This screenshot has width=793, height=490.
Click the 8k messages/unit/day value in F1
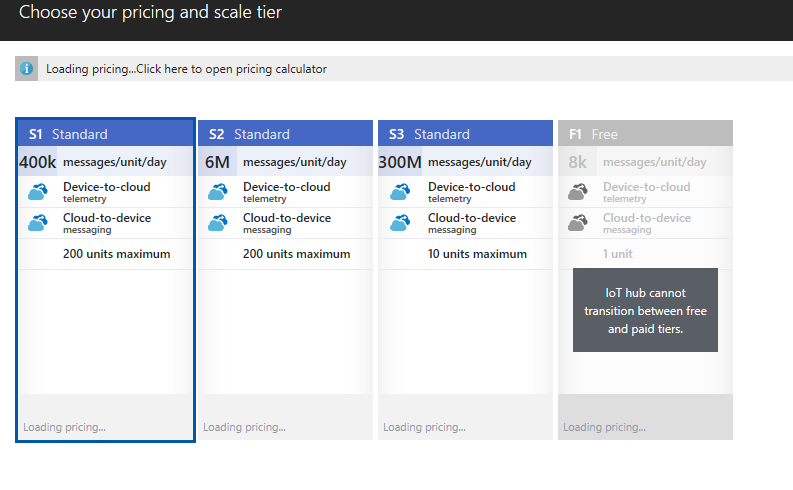click(x=578, y=162)
